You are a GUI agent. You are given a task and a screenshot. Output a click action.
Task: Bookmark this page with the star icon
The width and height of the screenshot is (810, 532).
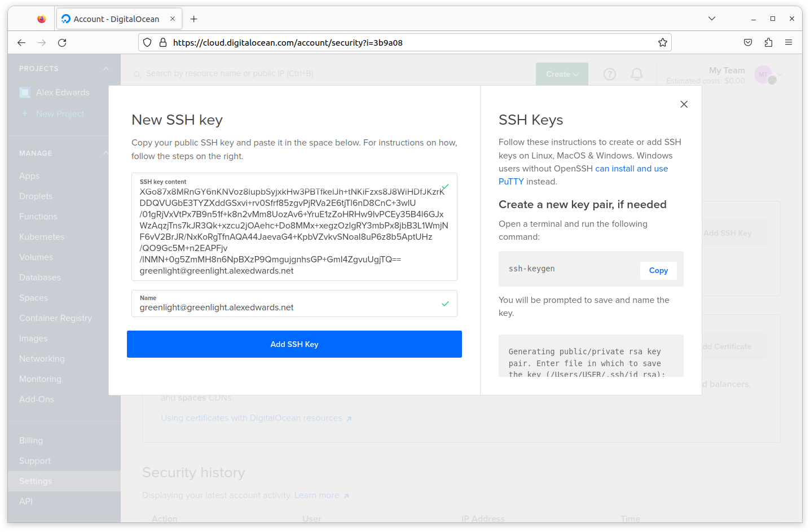[x=662, y=43]
